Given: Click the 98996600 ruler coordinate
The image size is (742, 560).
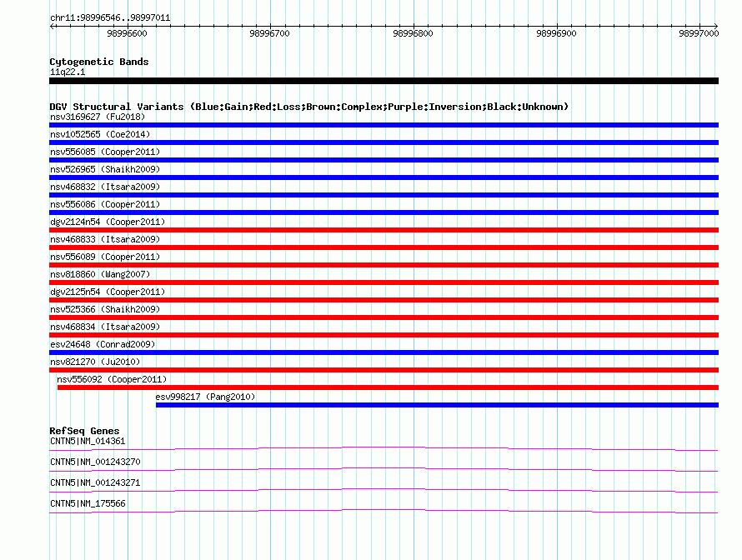Looking at the screenshot, I should [x=127, y=33].
